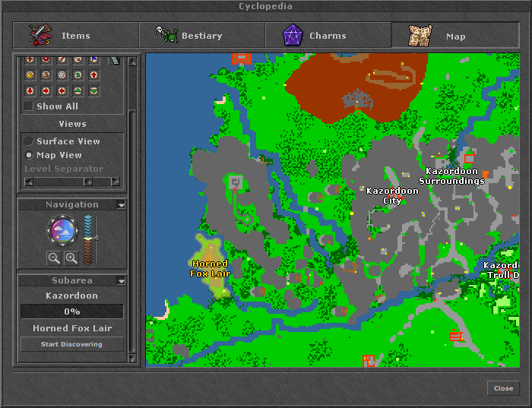Go to the Items tab
Image resolution: width=532 pixels, height=408 pixels.
point(75,36)
